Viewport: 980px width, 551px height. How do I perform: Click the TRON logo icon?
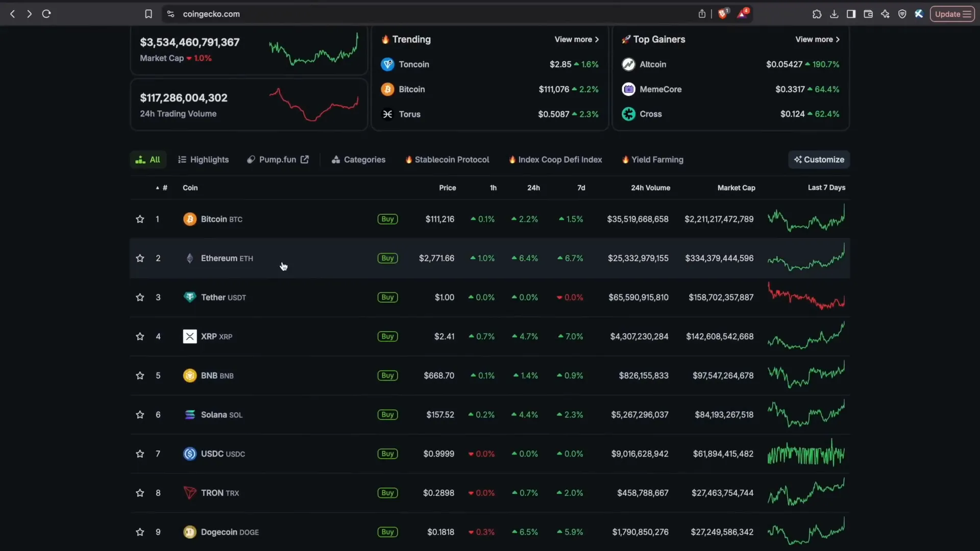pyautogui.click(x=189, y=493)
